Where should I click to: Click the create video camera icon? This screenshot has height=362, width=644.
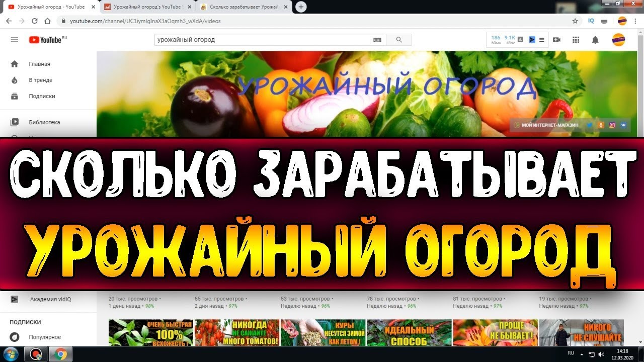point(556,40)
